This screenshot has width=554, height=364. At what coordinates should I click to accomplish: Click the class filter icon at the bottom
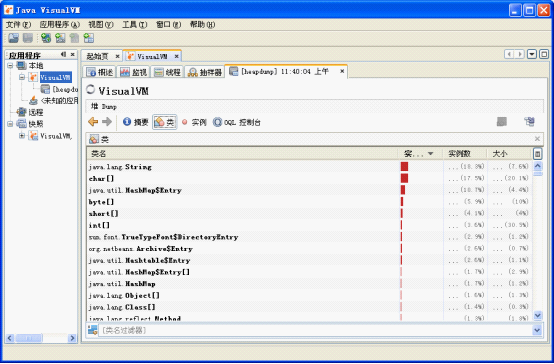93,330
